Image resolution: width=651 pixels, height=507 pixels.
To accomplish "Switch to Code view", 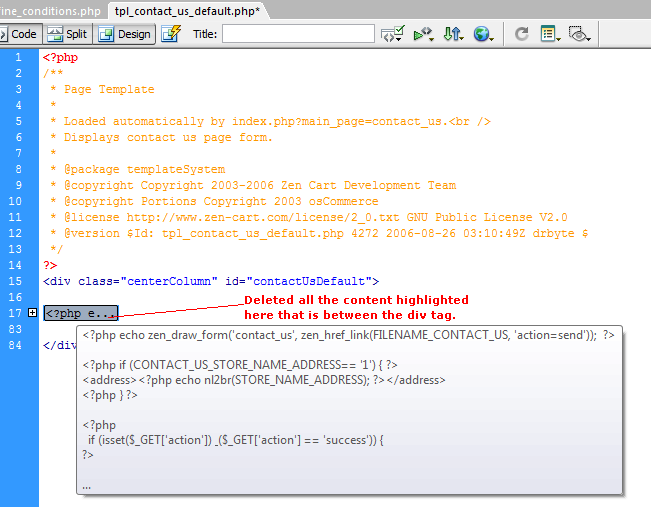I will pyautogui.click(x=20, y=34).
